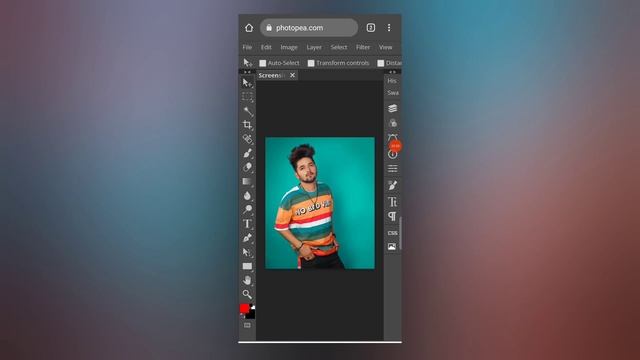Viewport: 640px width, 360px height.
Task: Select the Type tool
Action: [247, 224]
